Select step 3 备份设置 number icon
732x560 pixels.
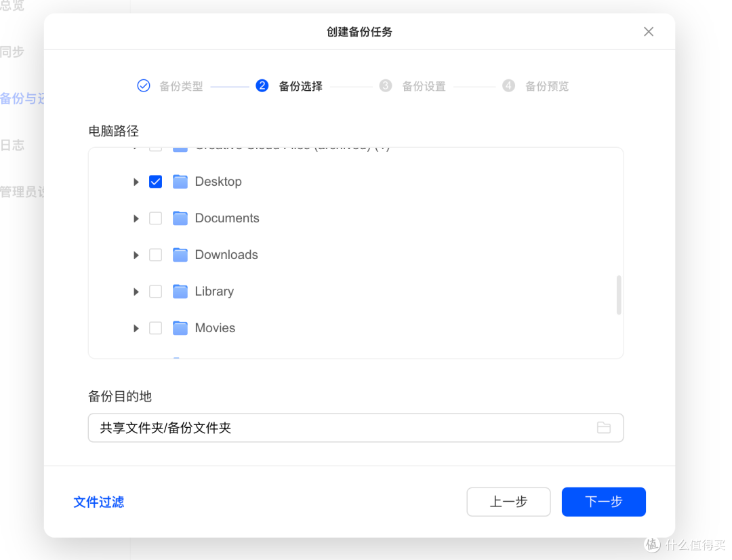385,86
